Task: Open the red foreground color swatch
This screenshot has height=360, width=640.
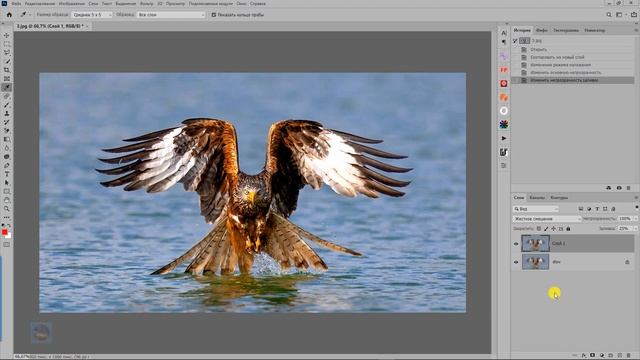Action: [x=4, y=232]
